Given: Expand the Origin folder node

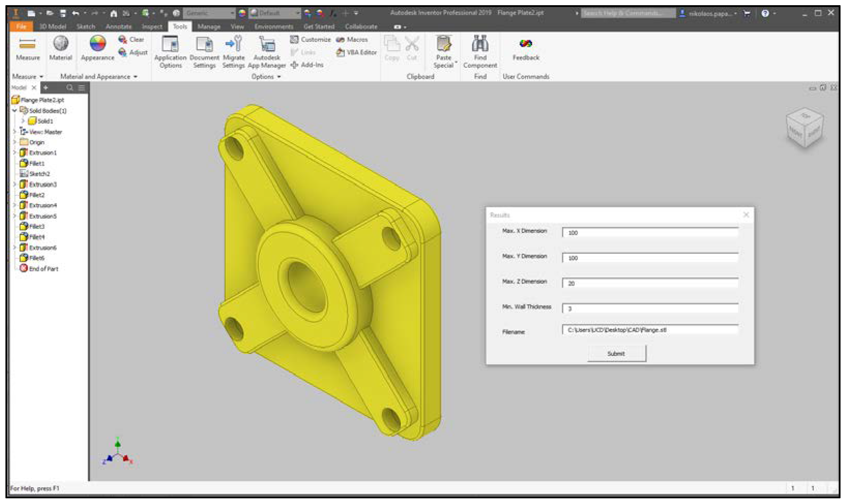Looking at the screenshot, I should tap(15, 142).
